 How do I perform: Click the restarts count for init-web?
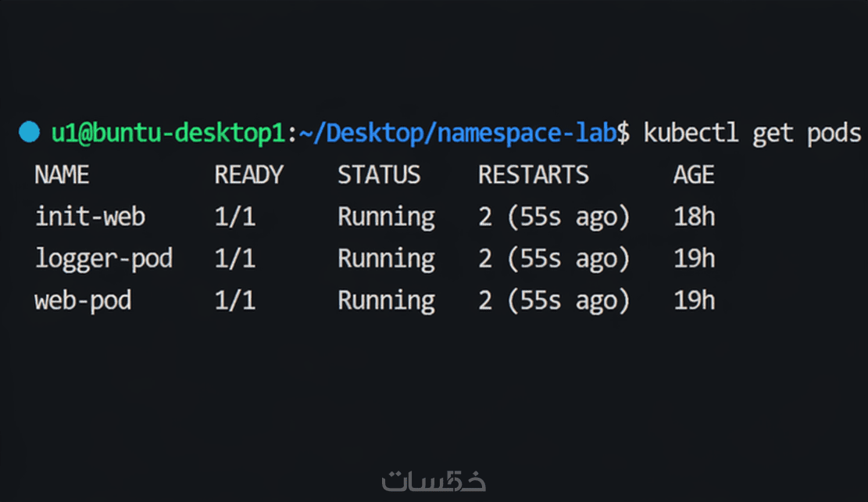pos(554,216)
